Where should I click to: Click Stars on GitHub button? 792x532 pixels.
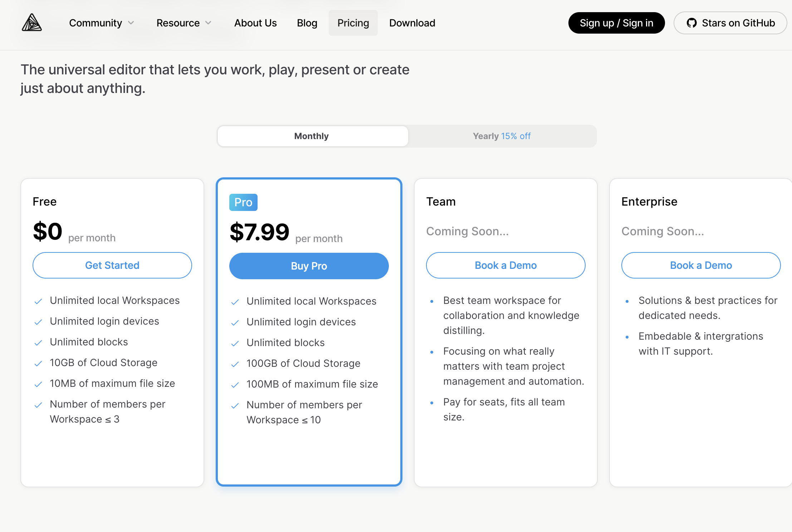pos(730,23)
